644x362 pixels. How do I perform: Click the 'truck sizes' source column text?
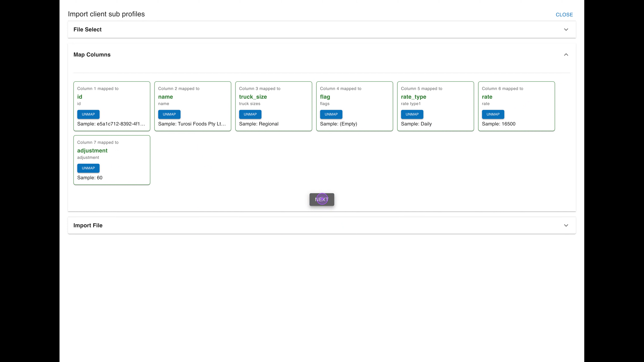(250, 104)
